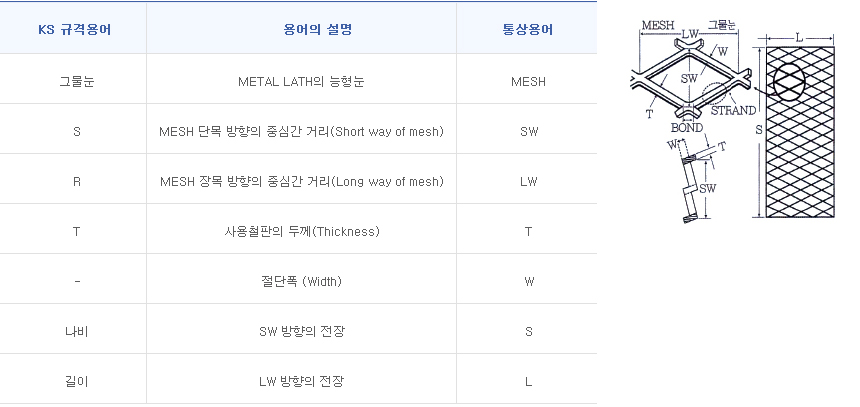Click the "STRAND" label in the diagram
The image size is (860, 407).
[x=733, y=111]
